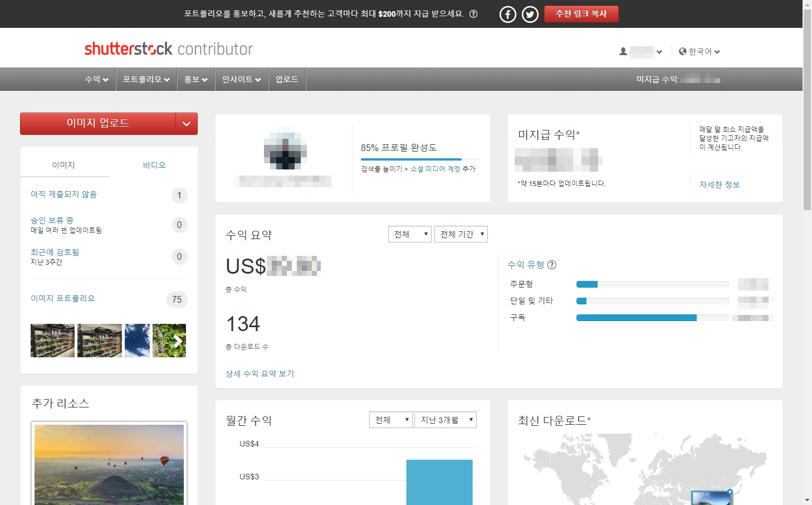Open the 전체 기간 period dropdown
This screenshot has width=812, height=505.
pos(461,234)
